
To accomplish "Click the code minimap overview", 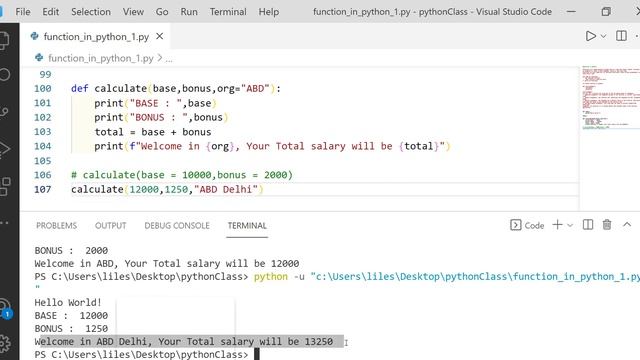I will [610, 97].
